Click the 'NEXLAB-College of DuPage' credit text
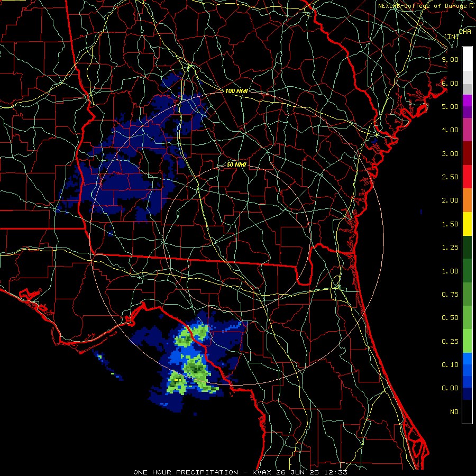Viewport: 476px width, 476px height. pos(422,6)
